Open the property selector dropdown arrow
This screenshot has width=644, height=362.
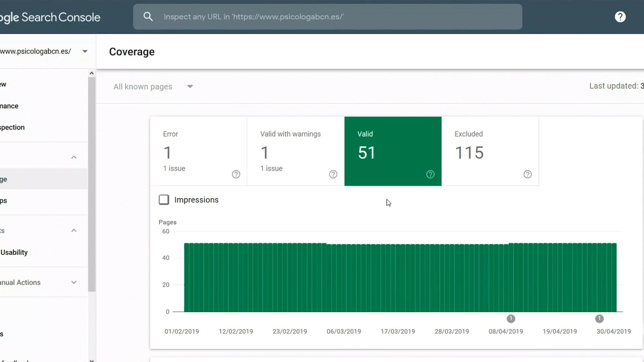pyautogui.click(x=85, y=51)
